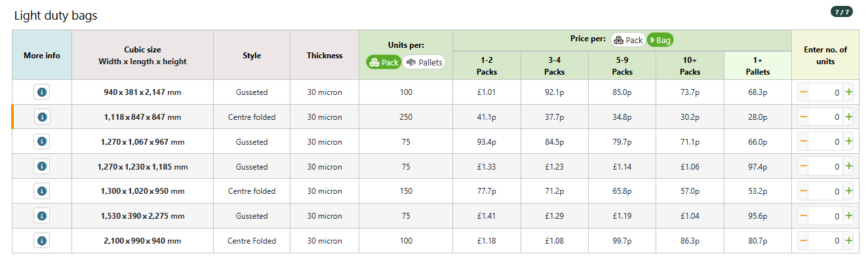
Task: Click quantity field for 1,270 x 1,230 x 1,185 mm row
Action: click(x=826, y=166)
